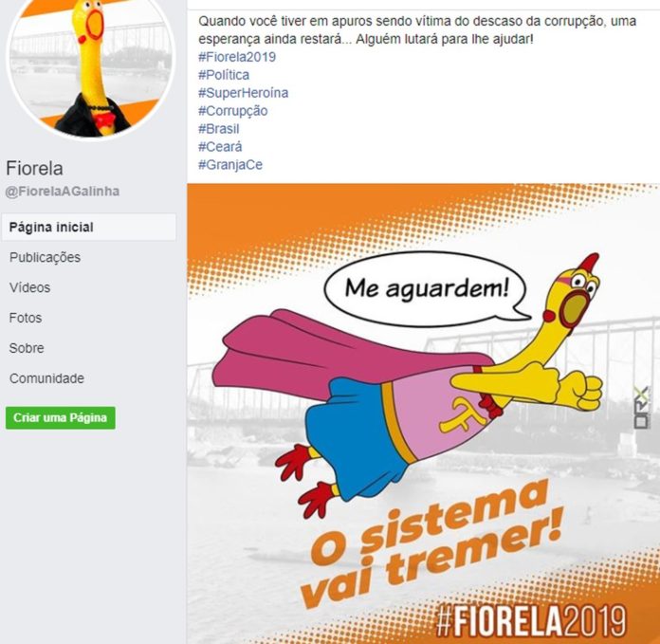Select the Página inicial menu item
Viewport: 660px width, 644px height.
pyautogui.click(x=89, y=228)
